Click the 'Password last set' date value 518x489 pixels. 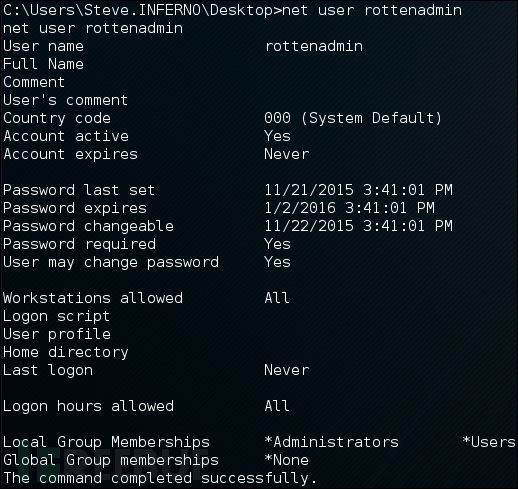point(359,190)
